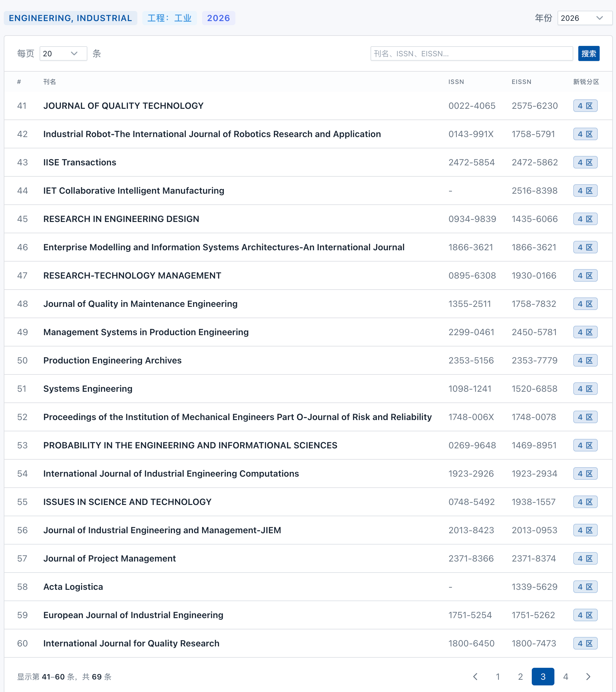Open the per-page 20 rows dropdown
Viewport: 616px width, 692px height.
point(63,53)
